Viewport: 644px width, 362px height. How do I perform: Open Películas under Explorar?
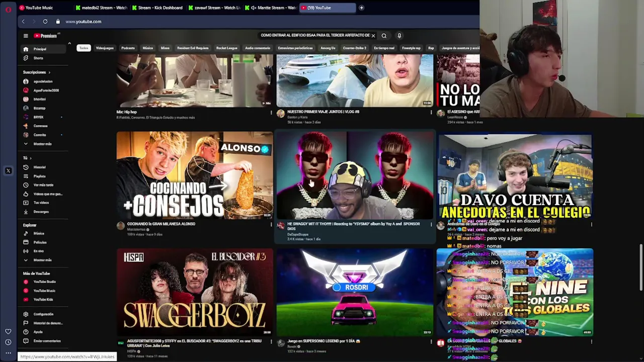[44, 242]
